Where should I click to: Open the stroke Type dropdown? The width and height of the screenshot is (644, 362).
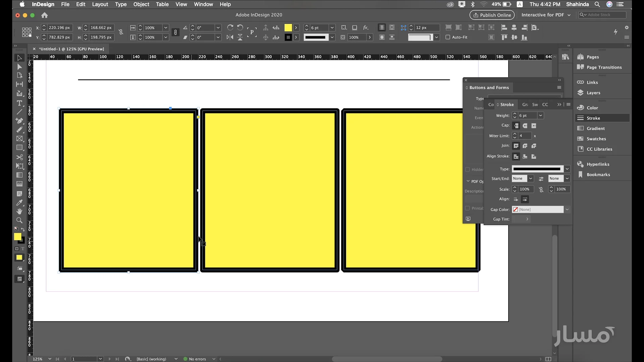[567, 169]
